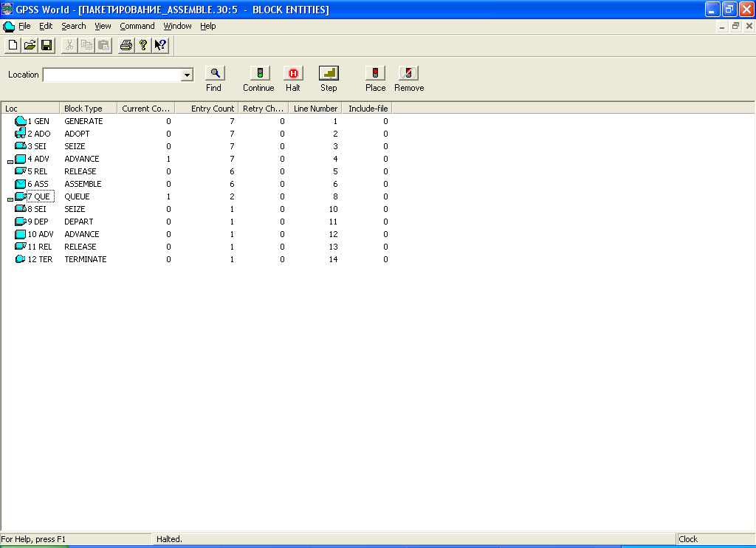Open the View menu
The height and width of the screenshot is (548, 756).
point(103,26)
